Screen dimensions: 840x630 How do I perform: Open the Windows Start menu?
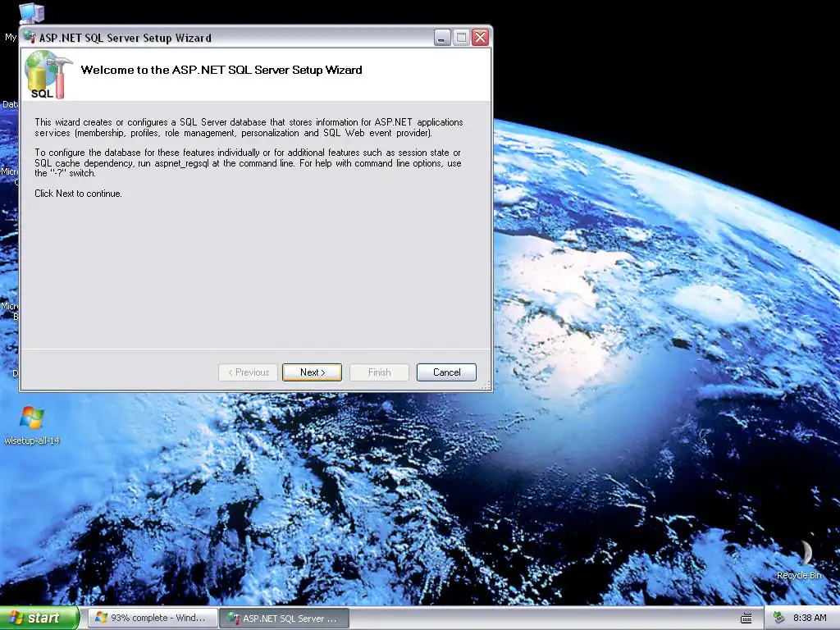click(39, 619)
